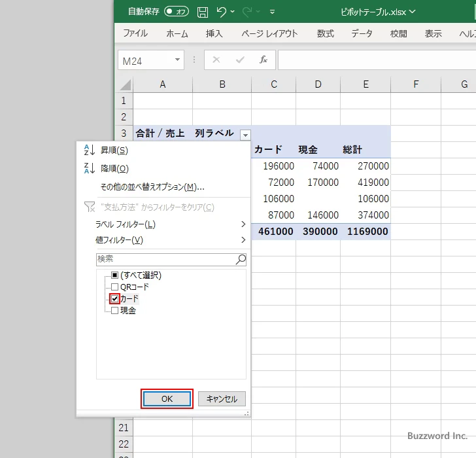The height and width of the screenshot is (458, 476).
Task: Uncheck the カード checkbox
Action: point(114,298)
